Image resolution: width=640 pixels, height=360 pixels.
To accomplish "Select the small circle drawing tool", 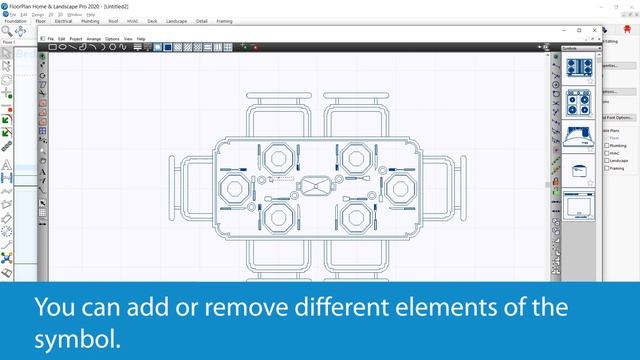I will pos(113,47).
